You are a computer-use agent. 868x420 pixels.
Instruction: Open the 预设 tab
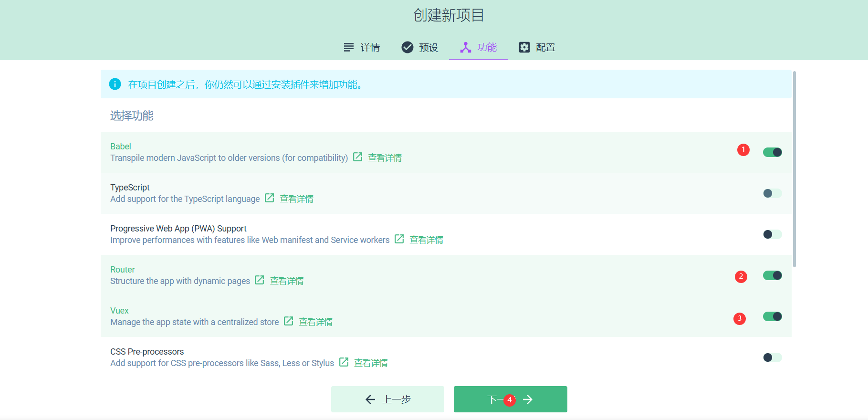420,47
